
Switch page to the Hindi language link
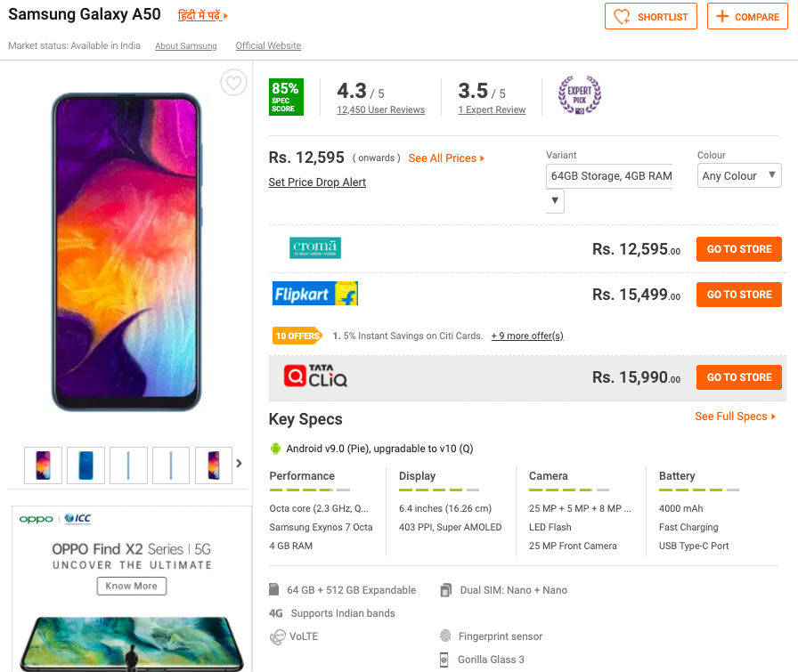[x=202, y=16]
